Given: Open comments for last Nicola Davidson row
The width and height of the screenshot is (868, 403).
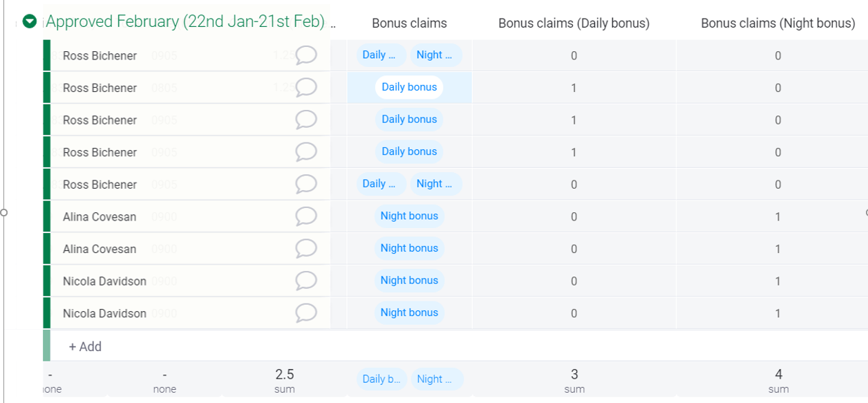Looking at the screenshot, I should (x=305, y=313).
